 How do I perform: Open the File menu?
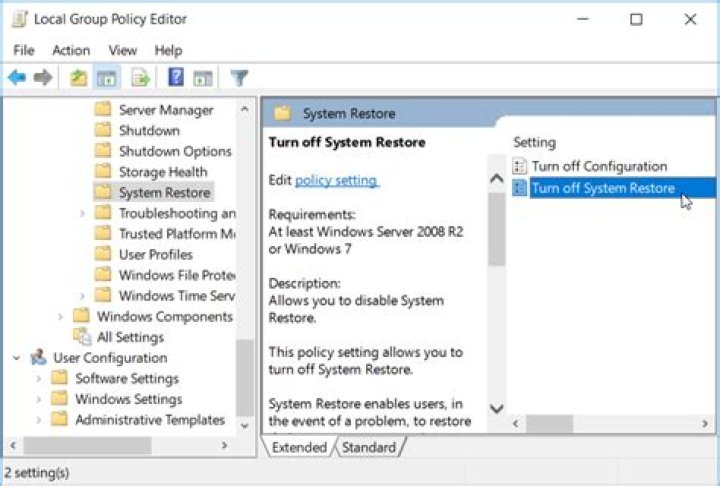(x=24, y=50)
